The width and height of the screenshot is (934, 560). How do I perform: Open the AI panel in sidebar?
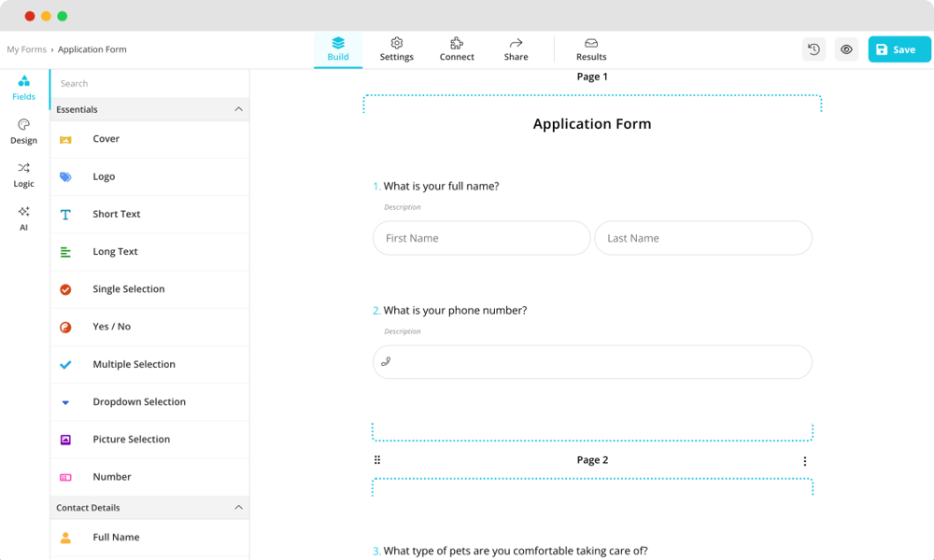pos(24,218)
